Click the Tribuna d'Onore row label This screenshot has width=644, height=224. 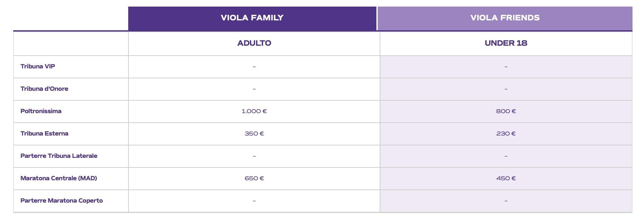point(44,89)
